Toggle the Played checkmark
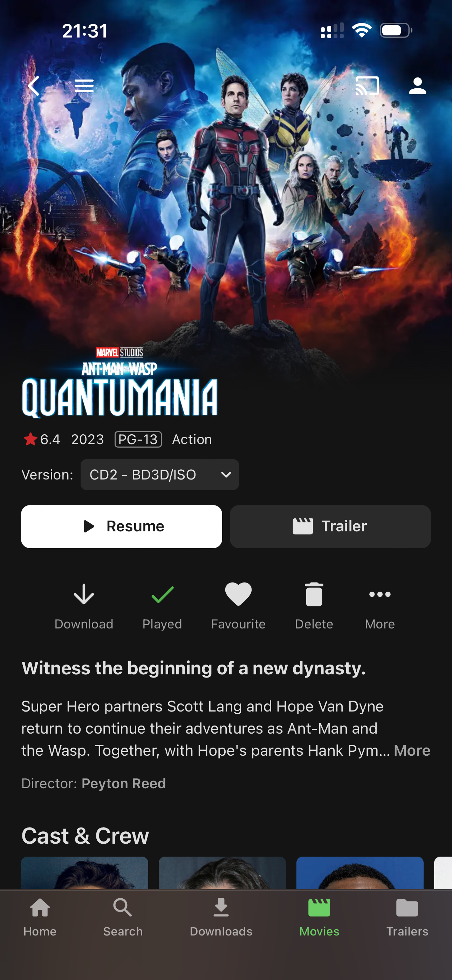Viewport: 452px width, 980px height. (x=162, y=594)
